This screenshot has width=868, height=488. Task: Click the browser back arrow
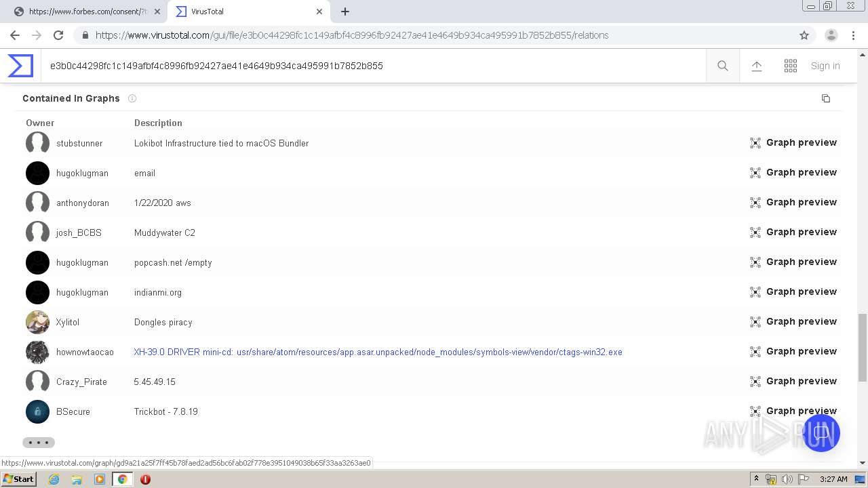click(15, 35)
